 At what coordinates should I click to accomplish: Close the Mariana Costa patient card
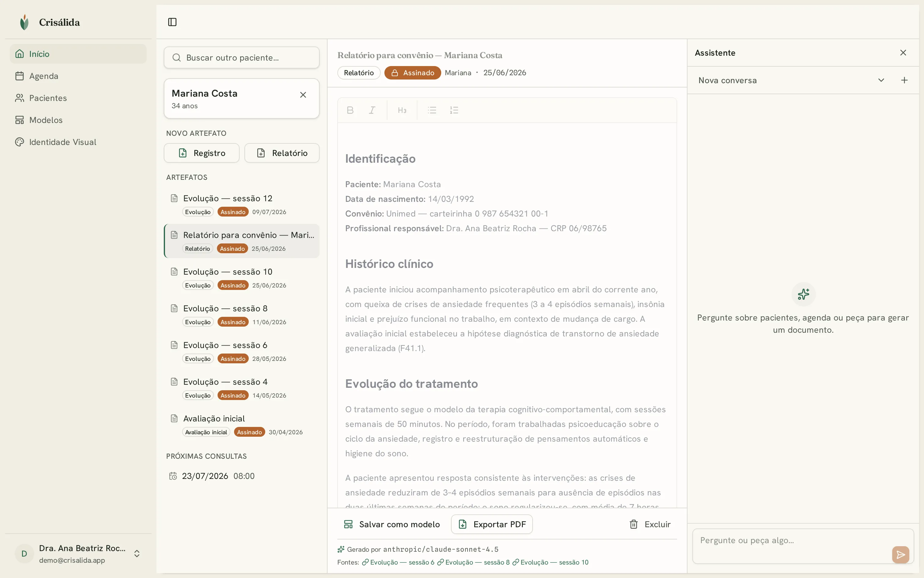click(303, 95)
